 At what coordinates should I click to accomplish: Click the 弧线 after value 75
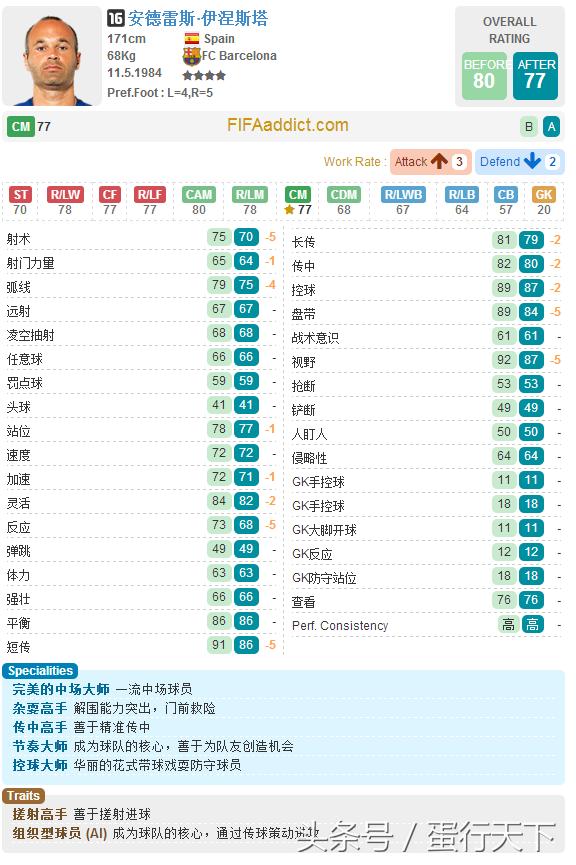246,285
